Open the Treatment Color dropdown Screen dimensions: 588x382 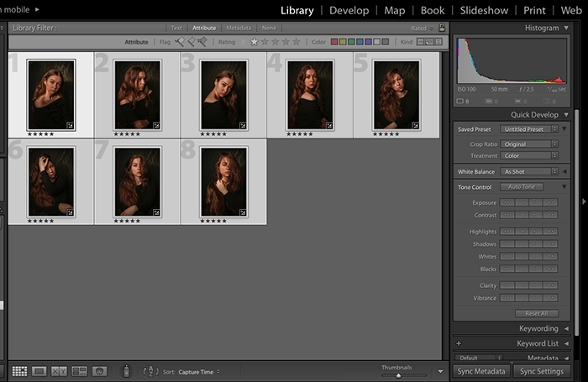[x=528, y=155]
